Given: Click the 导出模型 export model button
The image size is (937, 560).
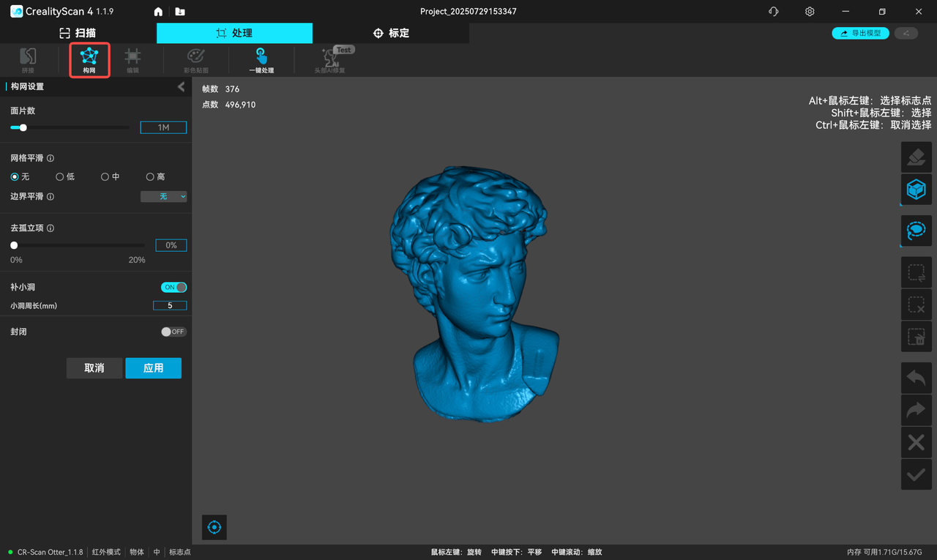Looking at the screenshot, I should click(x=860, y=33).
